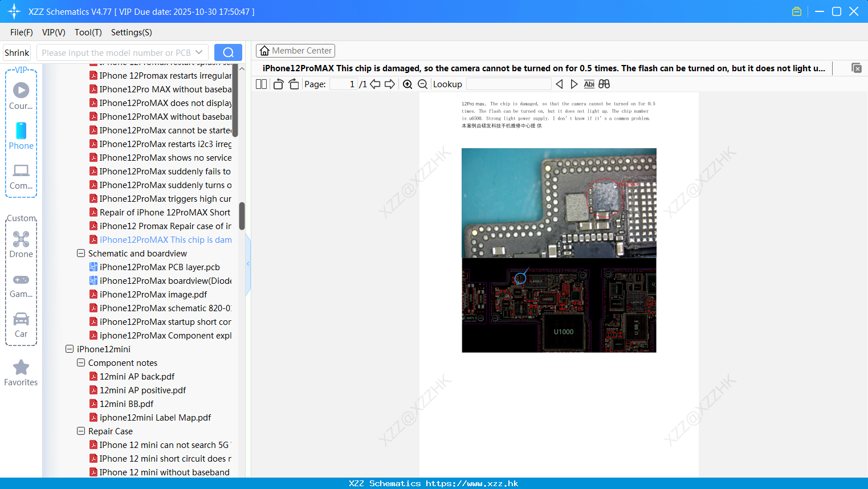Collapse Component notes folder
868x489 pixels.
(x=81, y=362)
